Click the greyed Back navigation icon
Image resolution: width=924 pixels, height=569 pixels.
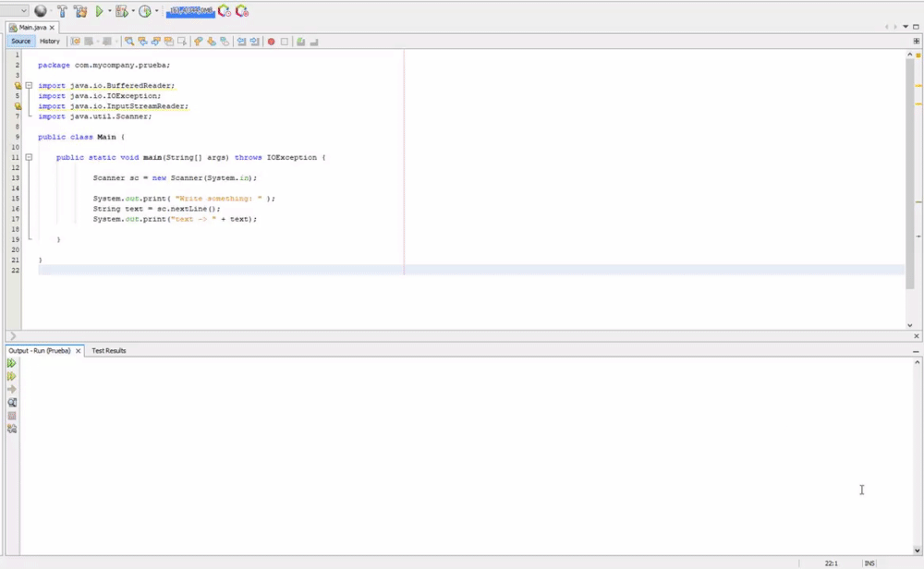89,42
